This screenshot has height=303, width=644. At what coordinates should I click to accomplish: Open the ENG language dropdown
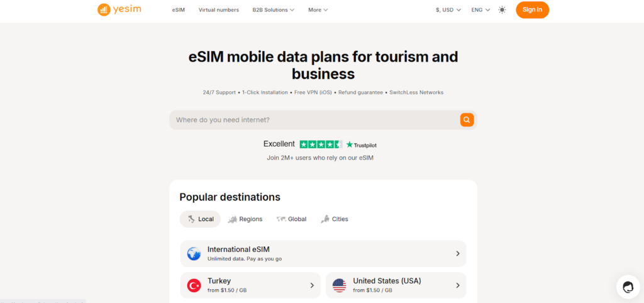click(480, 10)
